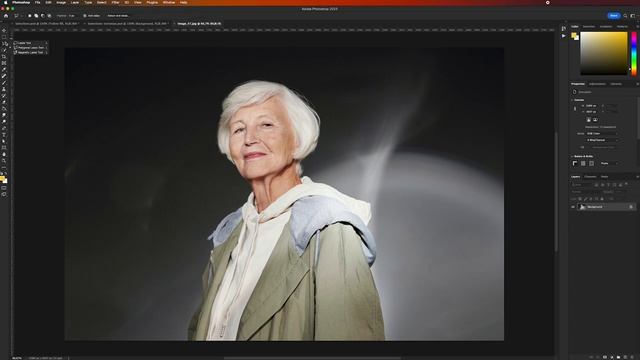Open the lasso tool preset picker
This screenshot has height=360, width=640.
(18, 16)
